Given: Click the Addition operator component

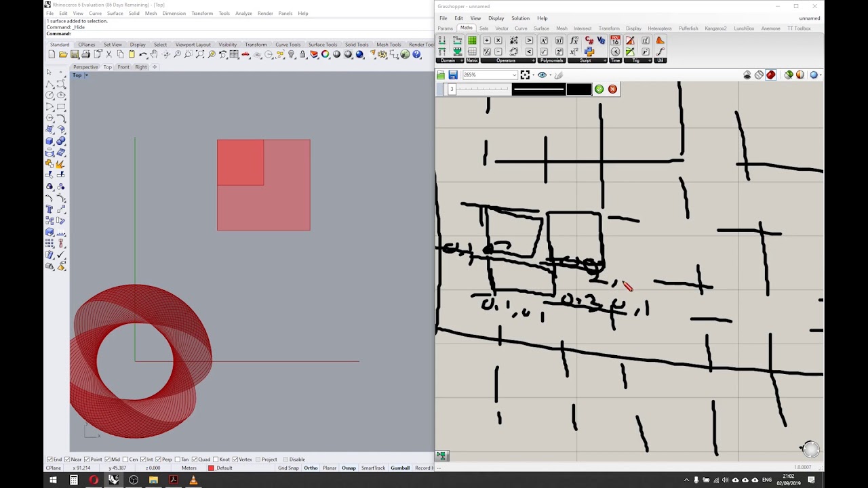Looking at the screenshot, I should click(487, 41).
